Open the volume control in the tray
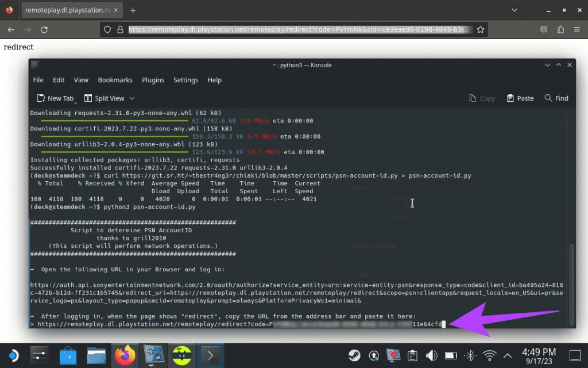Screen dimensions: 588x368 point(432,355)
